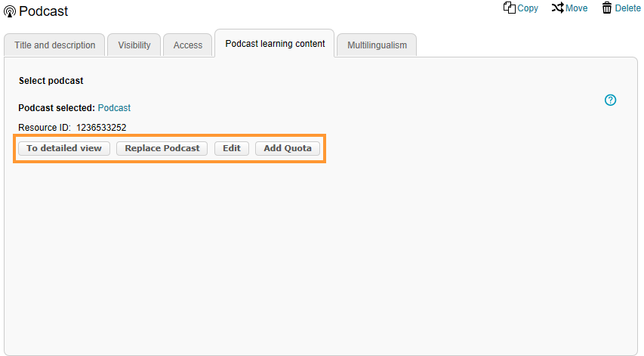Open the selected Podcast resource link
The width and height of the screenshot is (644, 356).
pos(114,108)
